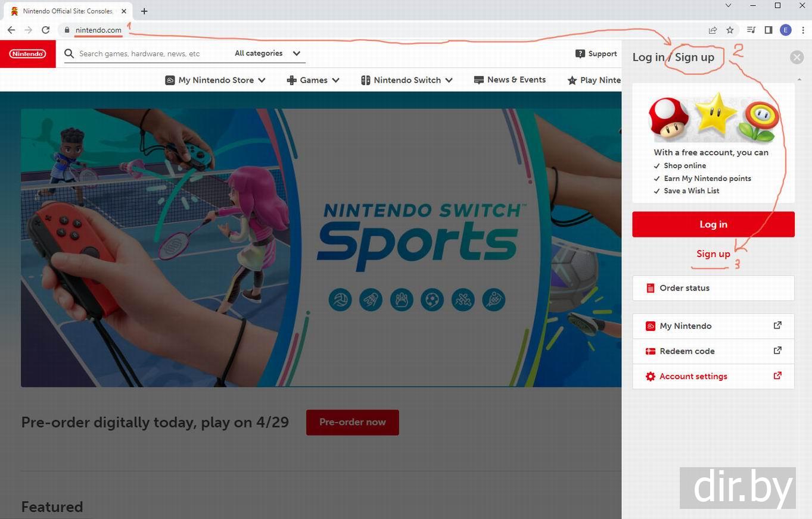Image resolution: width=812 pixels, height=519 pixels.
Task: Click the Pre-order now button
Action: click(x=353, y=422)
